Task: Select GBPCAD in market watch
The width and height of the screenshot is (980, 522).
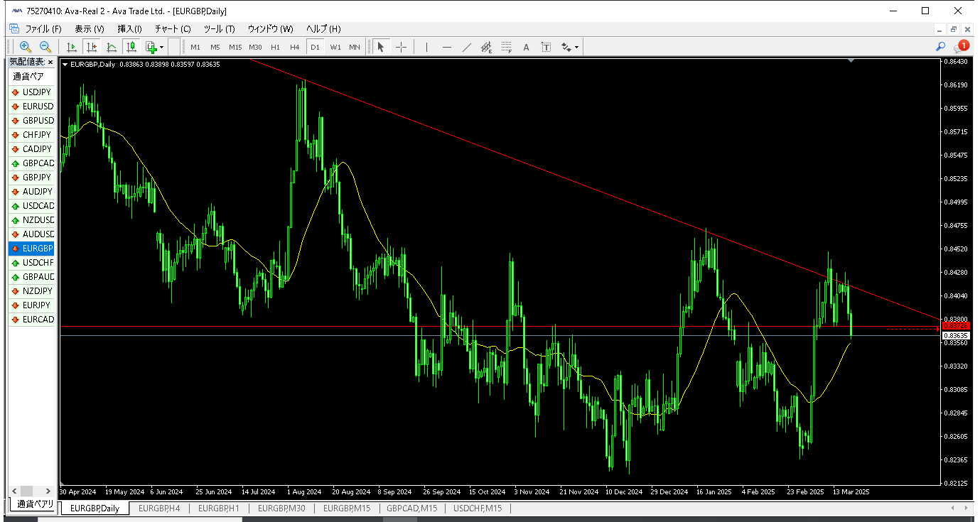Action: 31,163
